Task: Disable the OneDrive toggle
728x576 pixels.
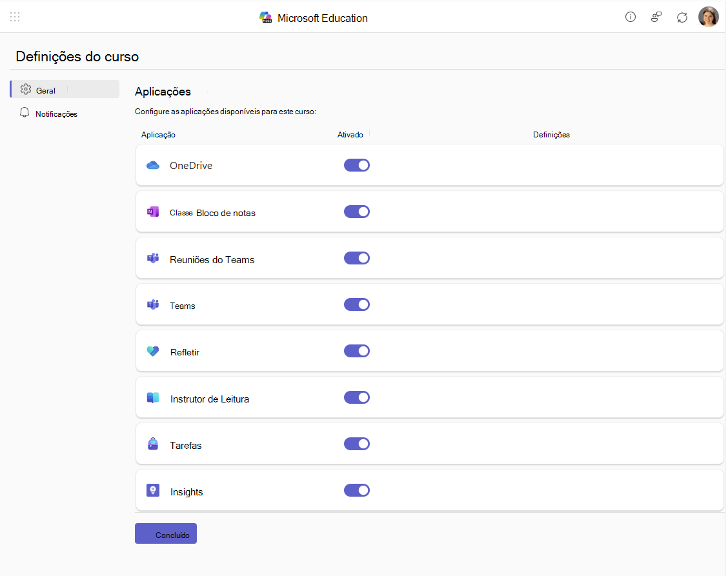Action: (356, 165)
